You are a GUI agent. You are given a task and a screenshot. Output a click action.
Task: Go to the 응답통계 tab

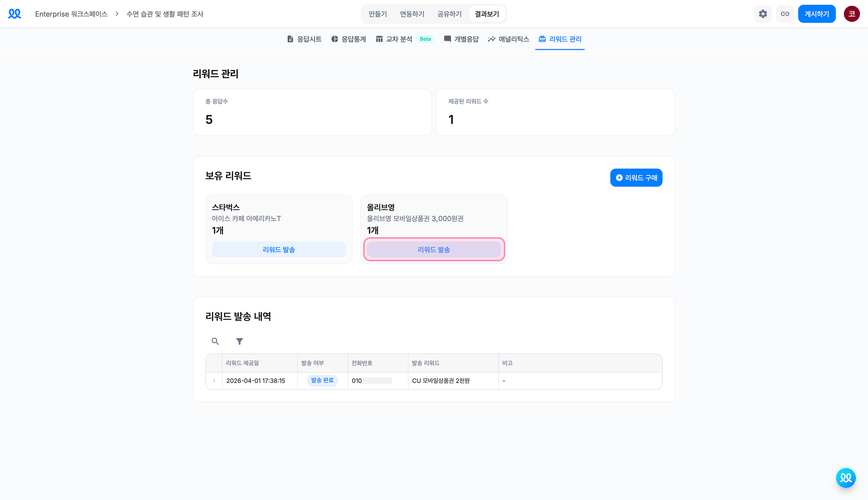click(x=349, y=39)
